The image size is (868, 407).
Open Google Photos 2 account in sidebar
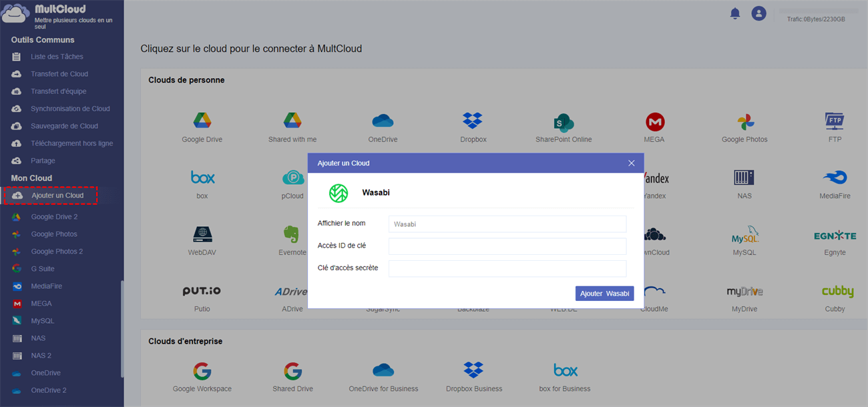tap(57, 252)
